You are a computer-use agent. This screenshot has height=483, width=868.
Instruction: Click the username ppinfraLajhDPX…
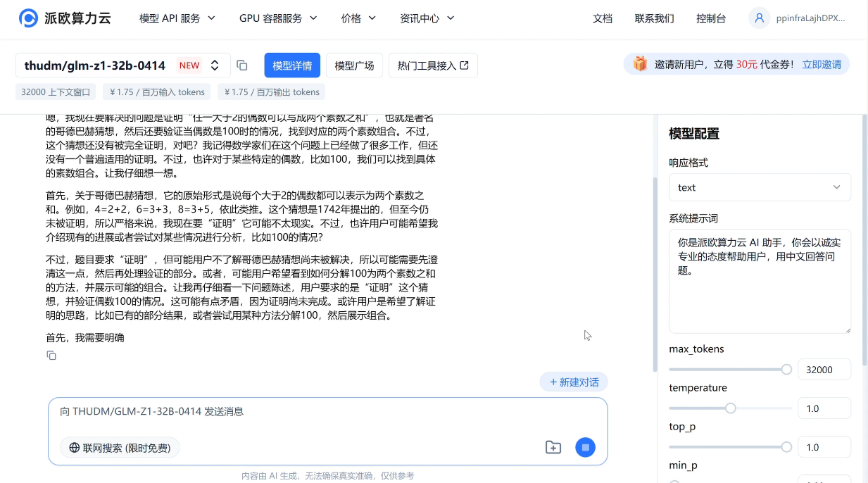(810, 18)
